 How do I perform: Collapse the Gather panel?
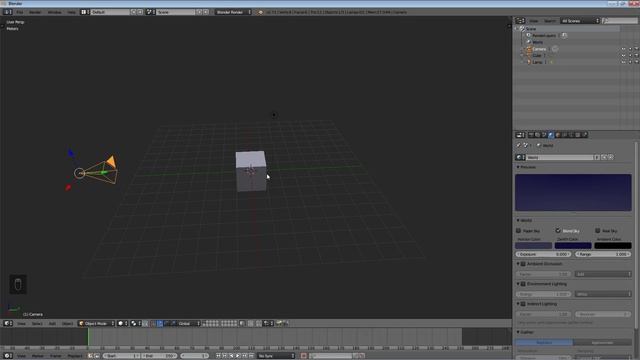click(525, 332)
